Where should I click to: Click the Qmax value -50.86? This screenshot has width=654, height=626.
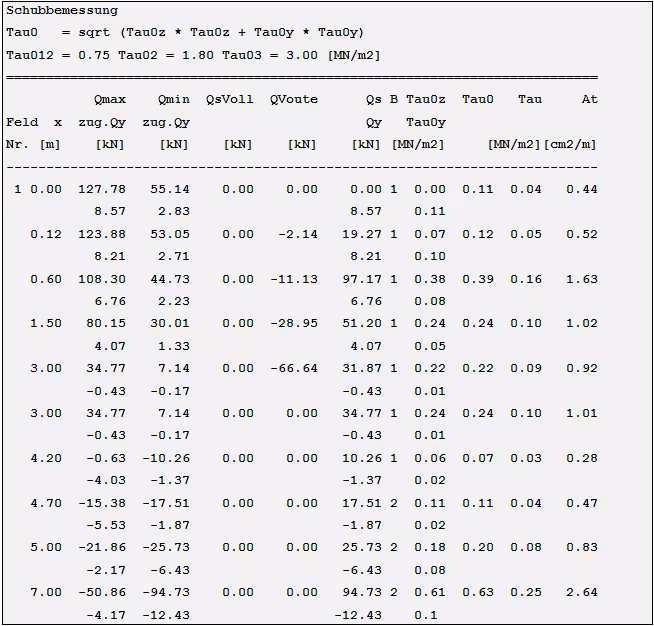(x=106, y=593)
